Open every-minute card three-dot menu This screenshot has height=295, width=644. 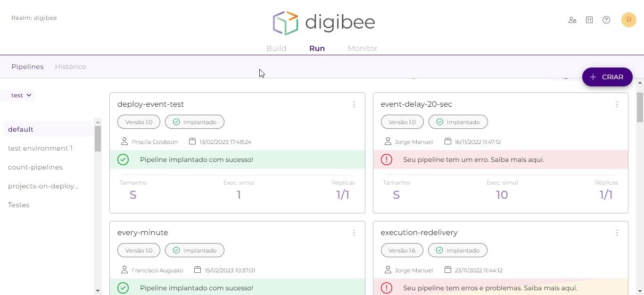click(354, 233)
